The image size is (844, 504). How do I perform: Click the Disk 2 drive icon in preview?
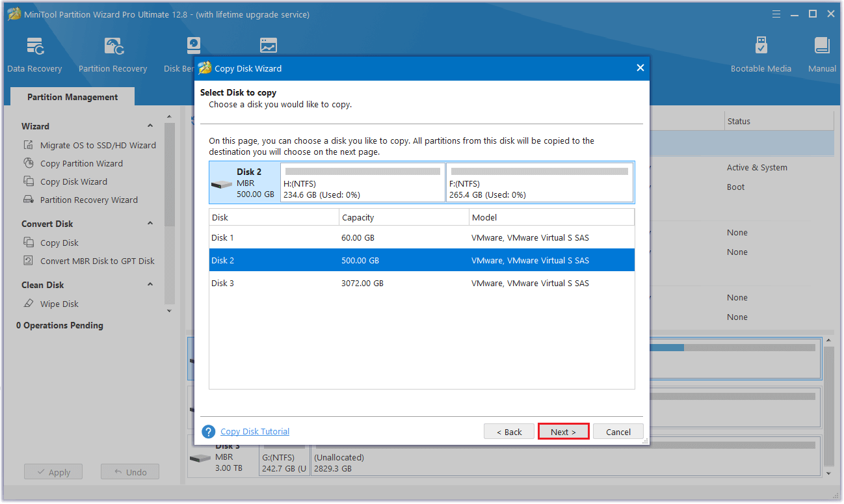[222, 184]
